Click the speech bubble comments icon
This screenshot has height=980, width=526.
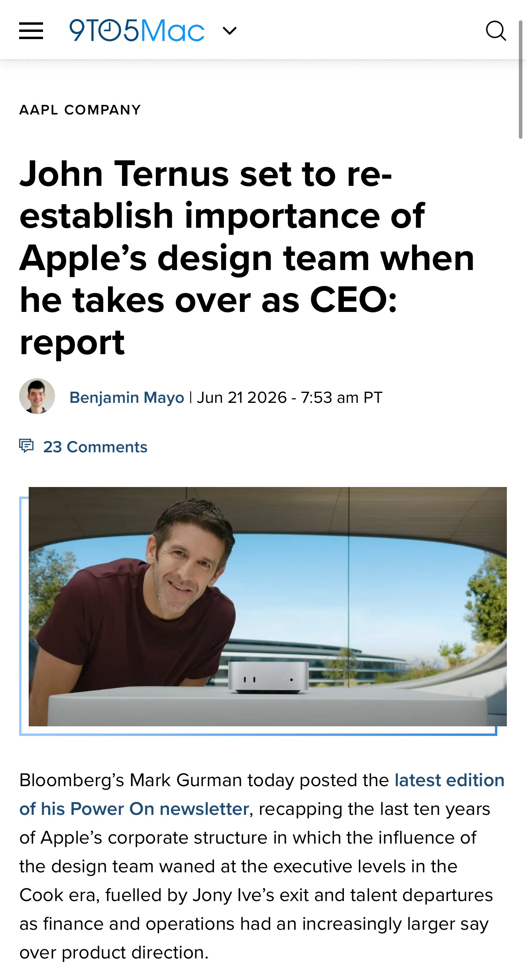pyautogui.click(x=27, y=446)
